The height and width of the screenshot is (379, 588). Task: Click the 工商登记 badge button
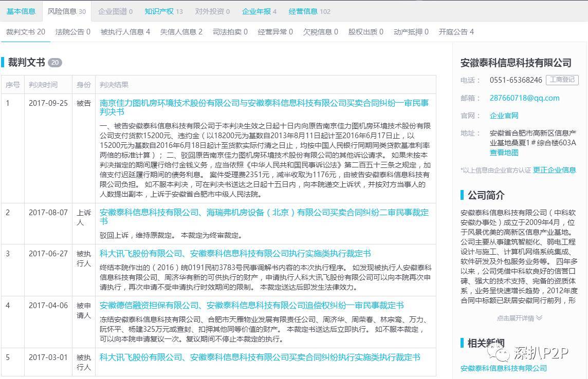point(562,80)
